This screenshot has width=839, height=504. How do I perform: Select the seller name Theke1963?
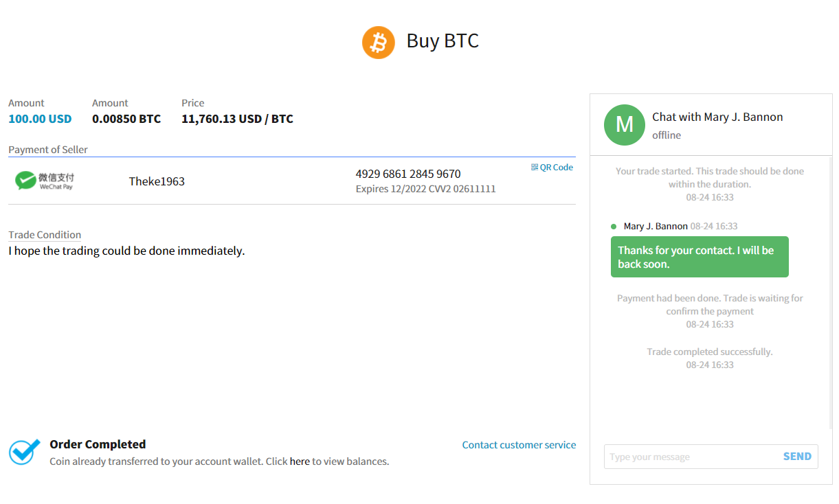pos(157,181)
